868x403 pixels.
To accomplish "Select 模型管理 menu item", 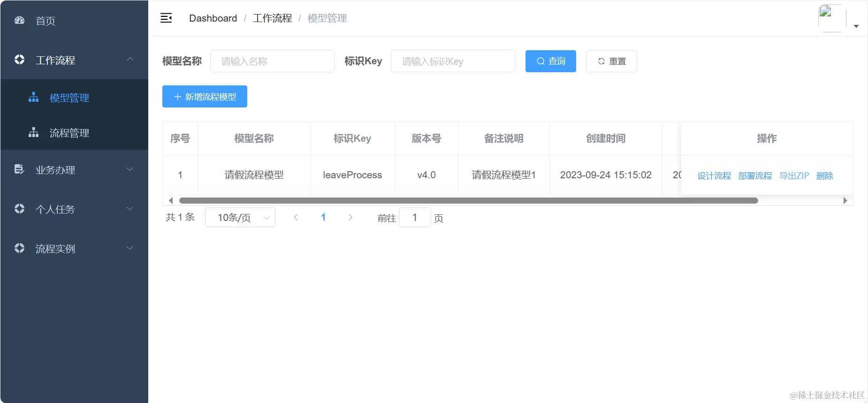I will tap(74, 97).
